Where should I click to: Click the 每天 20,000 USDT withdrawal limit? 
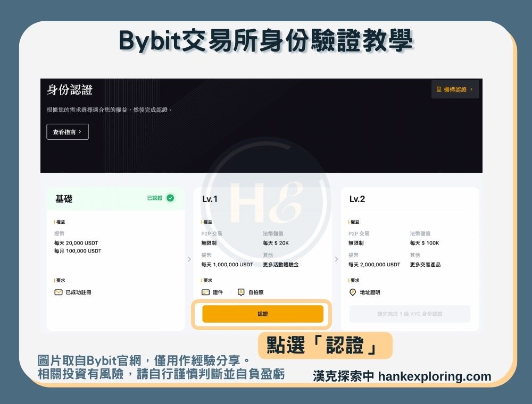[x=76, y=243]
